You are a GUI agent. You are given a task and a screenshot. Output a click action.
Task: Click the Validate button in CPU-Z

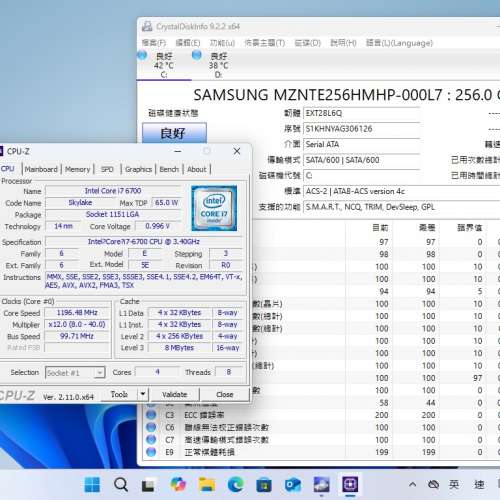click(175, 394)
